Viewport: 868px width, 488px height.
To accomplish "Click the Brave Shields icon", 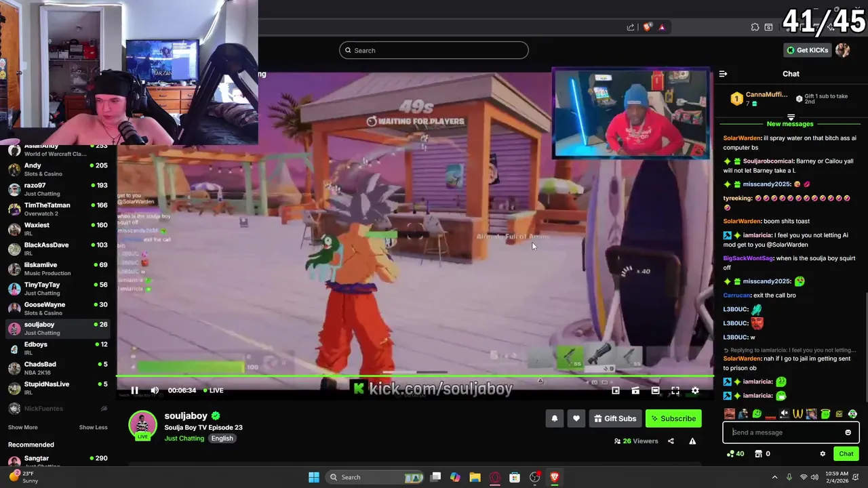I will pyautogui.click(x=647, y=27).
